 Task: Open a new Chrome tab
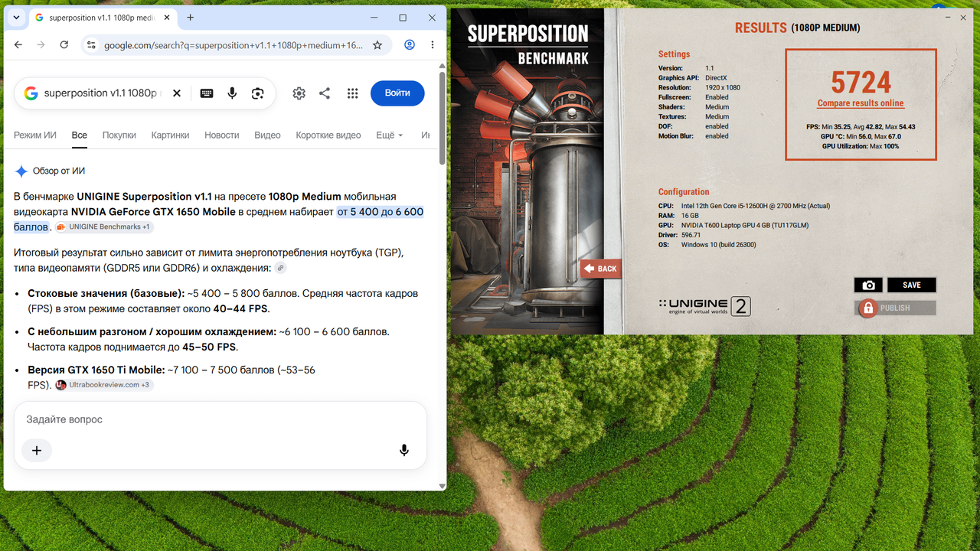click(191, 18)
